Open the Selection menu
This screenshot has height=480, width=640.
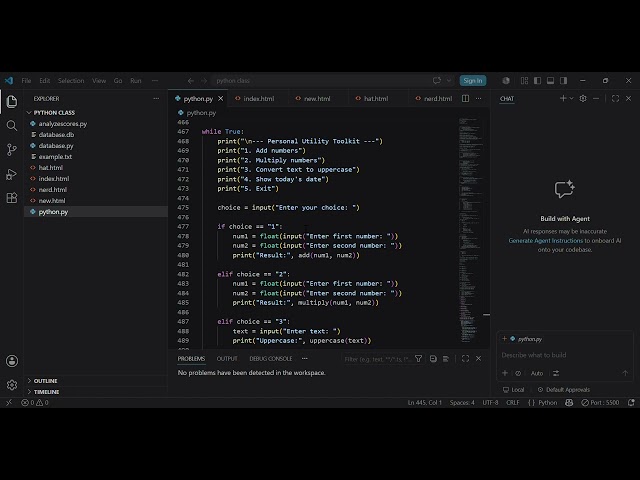point(71,80)
